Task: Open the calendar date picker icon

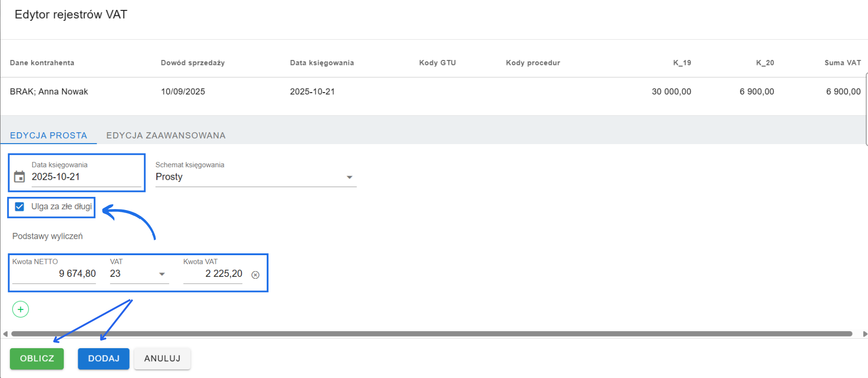Action: pos(19,177)
